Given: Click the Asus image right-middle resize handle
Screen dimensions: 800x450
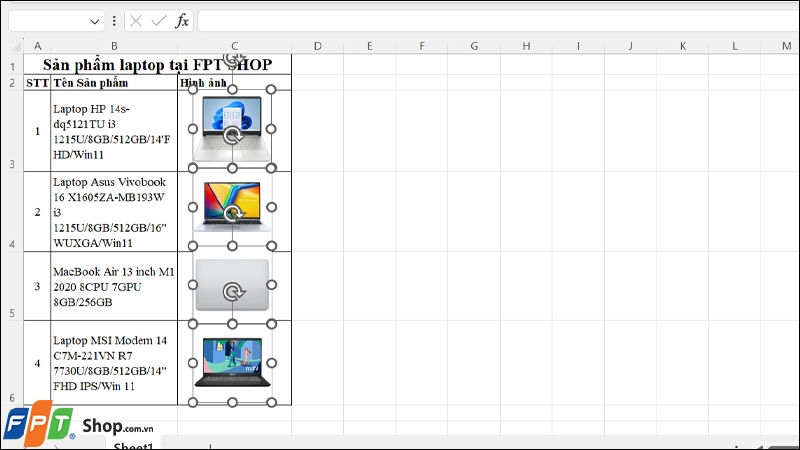Looking at the screenshot, I should pyautogui.click(x=271, y=207).
